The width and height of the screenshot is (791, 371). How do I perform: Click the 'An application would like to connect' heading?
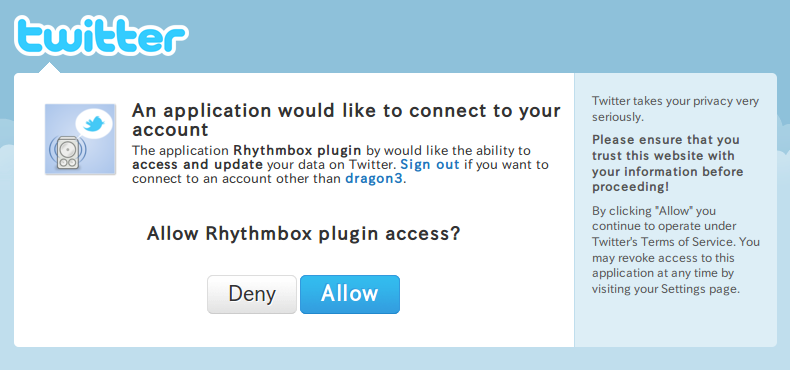(x=346, y=120)
